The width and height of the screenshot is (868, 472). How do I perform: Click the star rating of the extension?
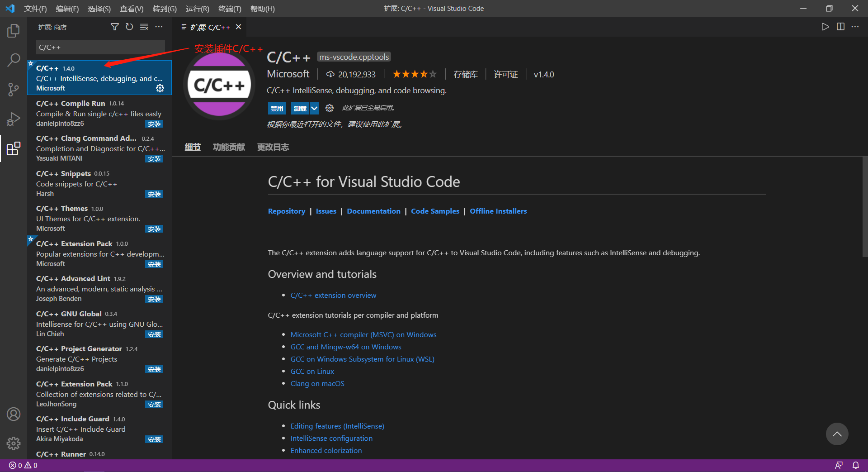pyautogui.click(x=414, y=74)
